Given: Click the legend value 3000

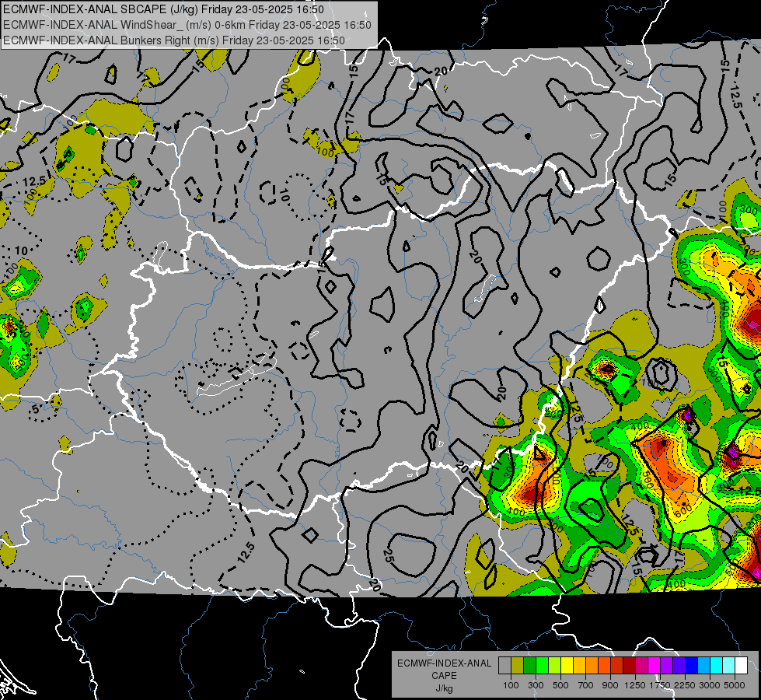Looking at the screenshot, I should pyautogui.click(x=710, y=685).
